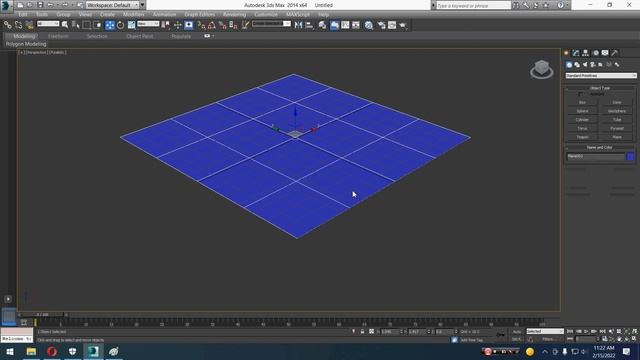Open the Rendering menu
This screenshot has width=640, height=360.
point(234,14)
